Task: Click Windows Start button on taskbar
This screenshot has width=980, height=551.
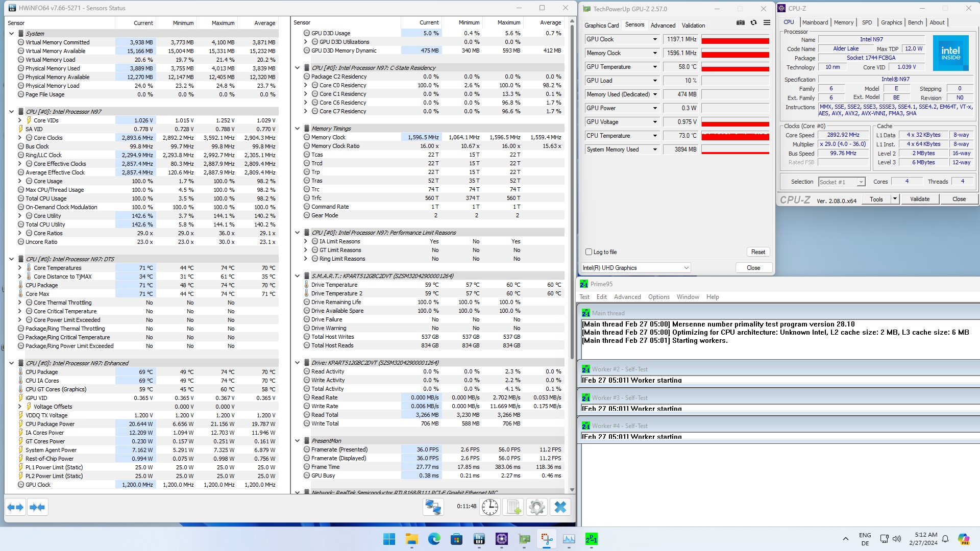Action: (x=389, y=539)
